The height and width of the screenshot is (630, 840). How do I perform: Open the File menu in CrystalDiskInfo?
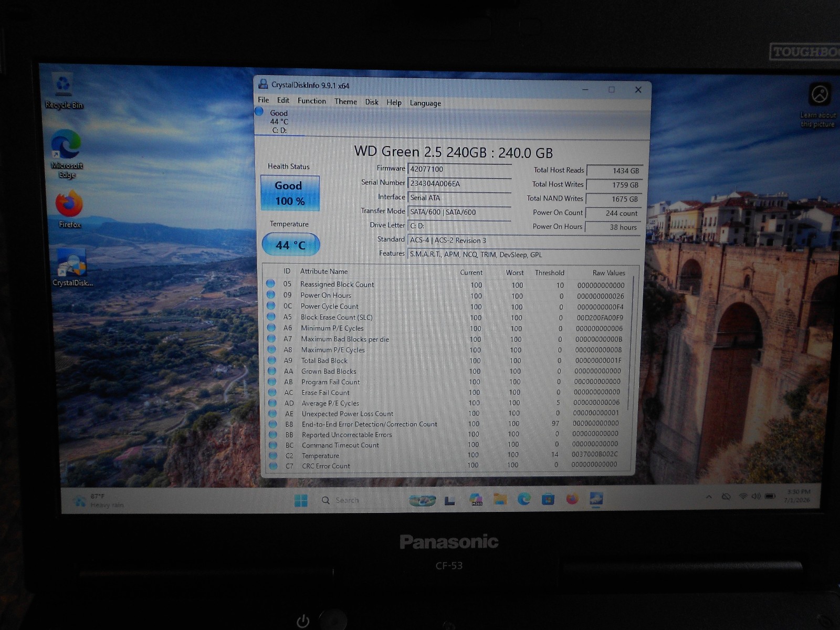264,100
